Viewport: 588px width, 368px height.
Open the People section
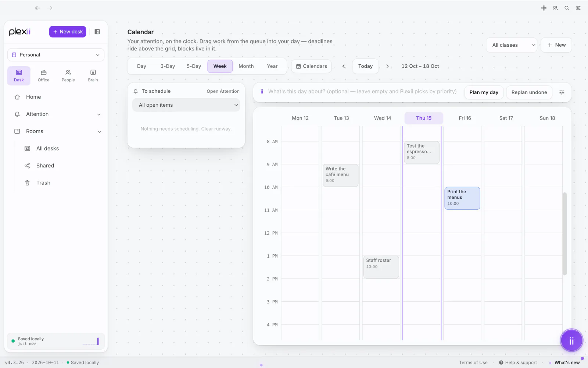68,76
